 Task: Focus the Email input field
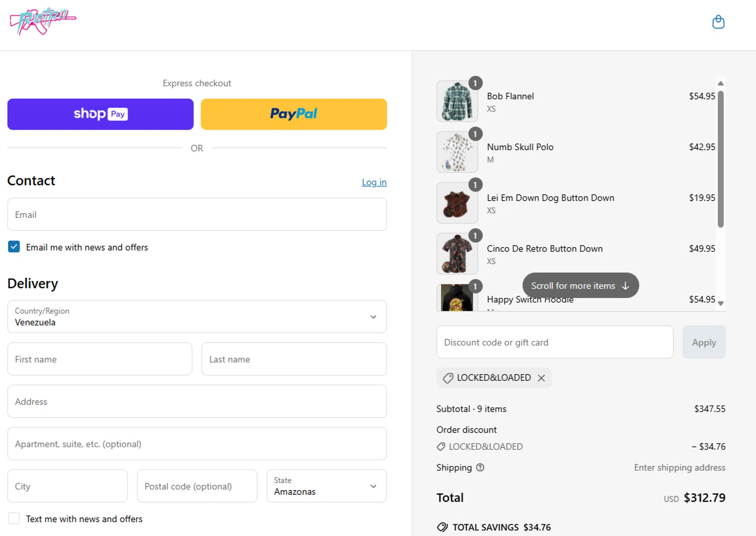point(197,214)
